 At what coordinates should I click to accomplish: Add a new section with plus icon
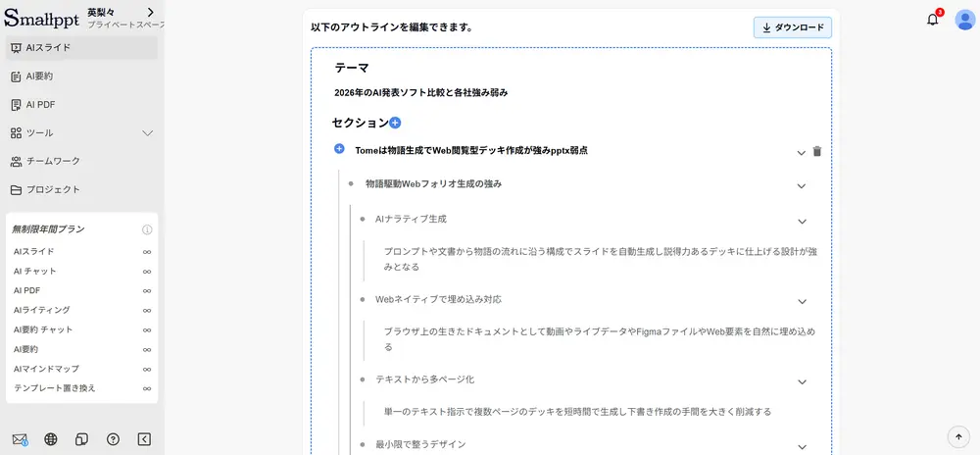click(x=395, y=124)
